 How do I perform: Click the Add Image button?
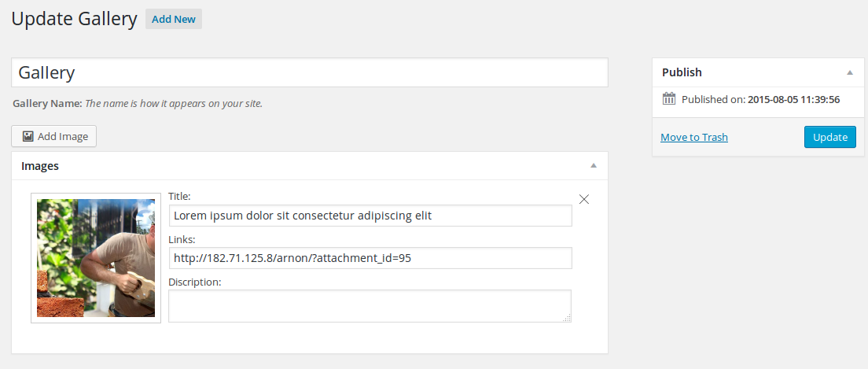[x=53, y=136]
